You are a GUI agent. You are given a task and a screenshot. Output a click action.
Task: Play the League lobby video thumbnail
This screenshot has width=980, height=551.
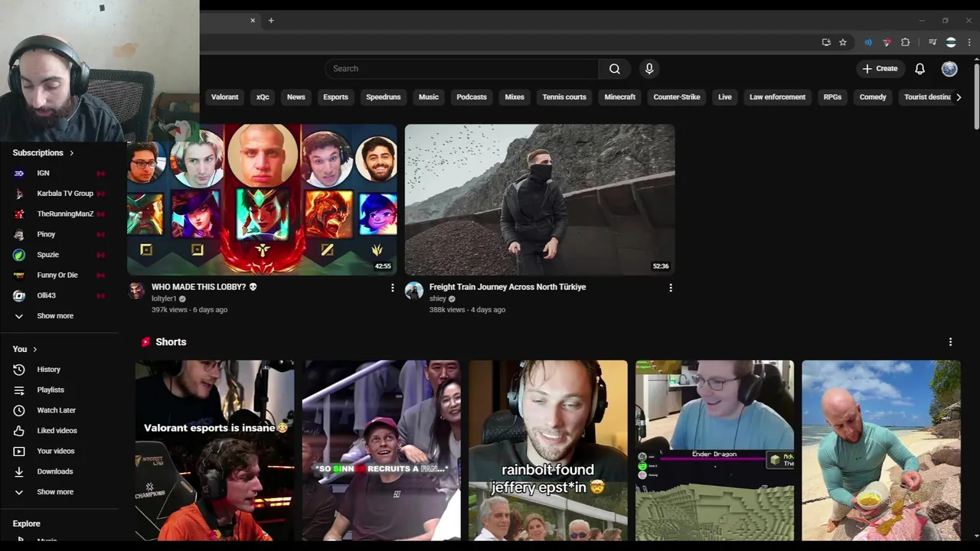coord(262,200)
